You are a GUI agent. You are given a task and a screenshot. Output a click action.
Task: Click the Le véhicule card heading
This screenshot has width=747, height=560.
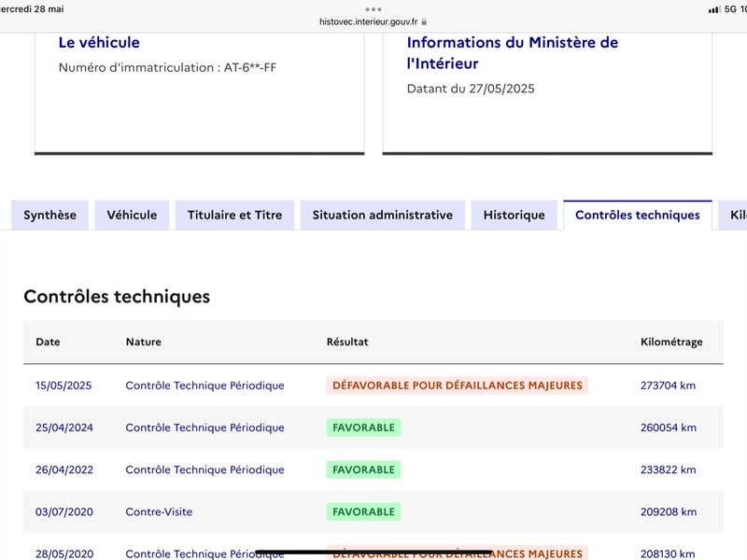coord(99,42)
